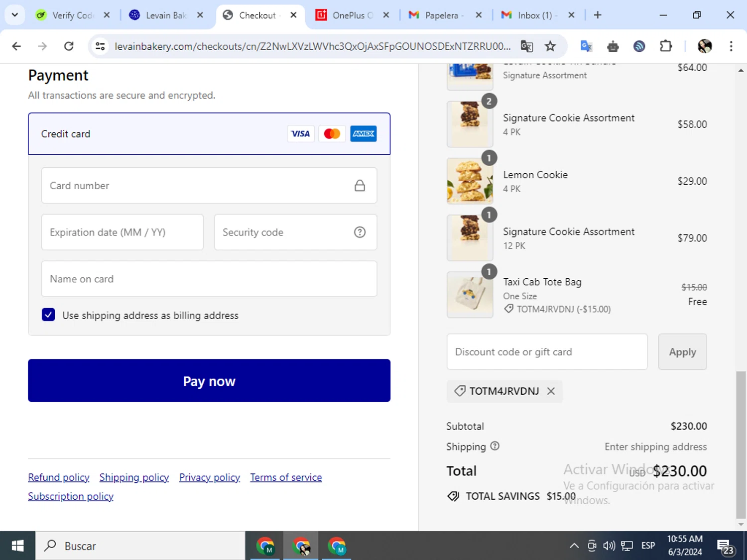Click the levainbakery.com URL address bar
Viewport: 747px width, 560px height.
(x=313, y=46)
